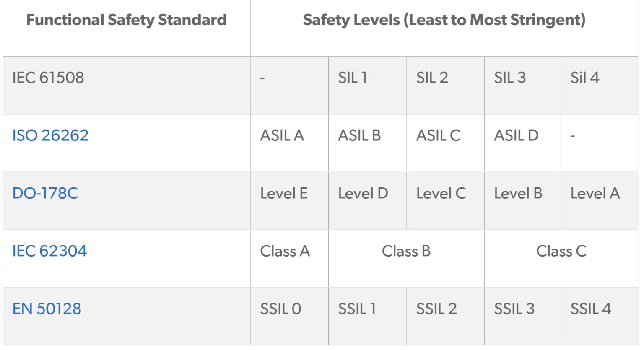This screenshot has width=644, height=350.
Task: Click the IEC 61508 row label
Action: click(x=48, y=78)
